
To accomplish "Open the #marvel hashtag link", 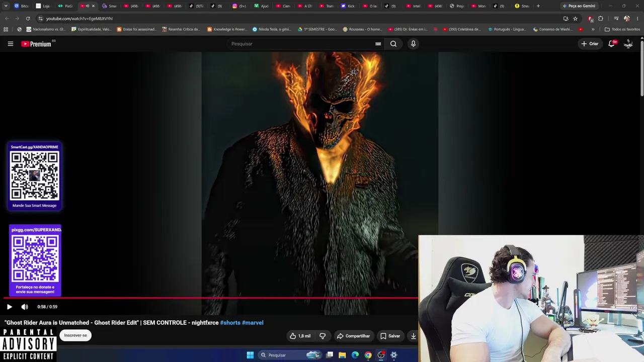I will pyautogui.click(x=253, y=323).
